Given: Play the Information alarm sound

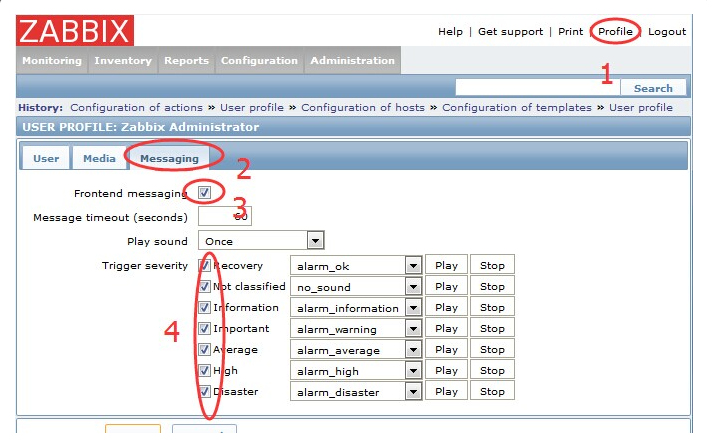Looking at the screenshot, I should (x=446, y=307).
